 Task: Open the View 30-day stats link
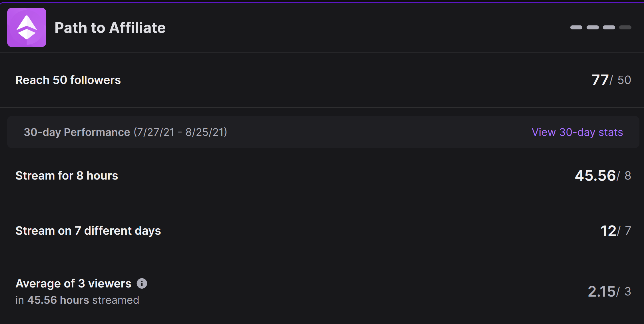pos(577,132)
